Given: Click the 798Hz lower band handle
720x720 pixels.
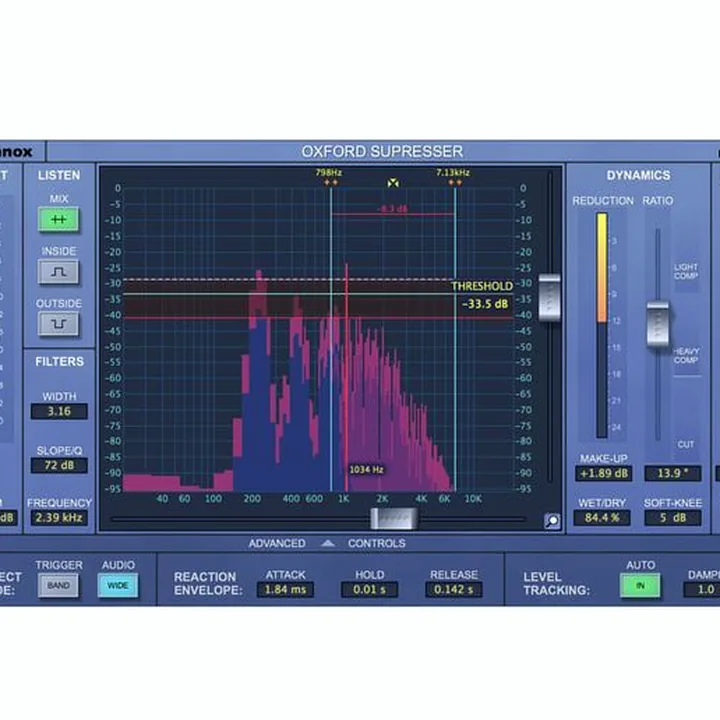Looking at the screenshot, I should [331, 183].
